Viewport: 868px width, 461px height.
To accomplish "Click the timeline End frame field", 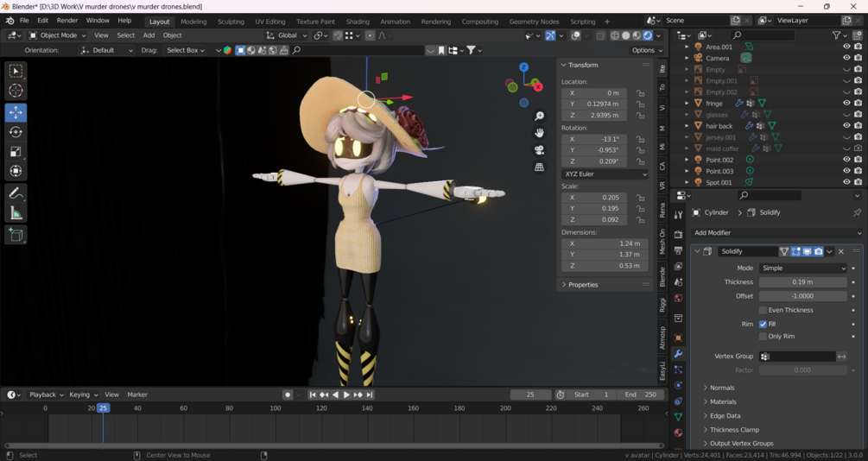I will pyautogui.click(x=642, y=395).
